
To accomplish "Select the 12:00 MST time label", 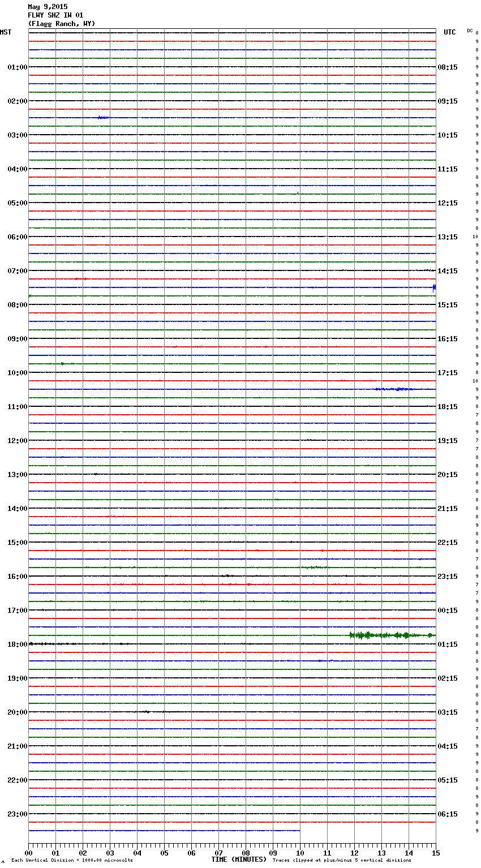I will coord(18,441).
